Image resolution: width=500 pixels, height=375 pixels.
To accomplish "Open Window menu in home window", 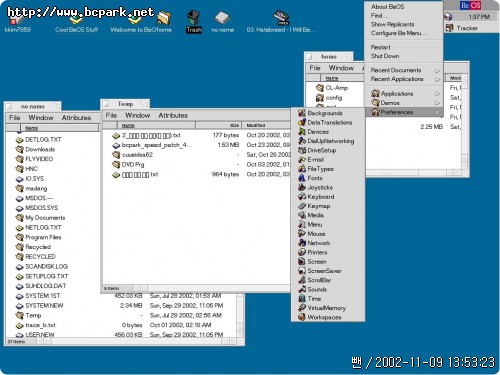I will (341, 68).
